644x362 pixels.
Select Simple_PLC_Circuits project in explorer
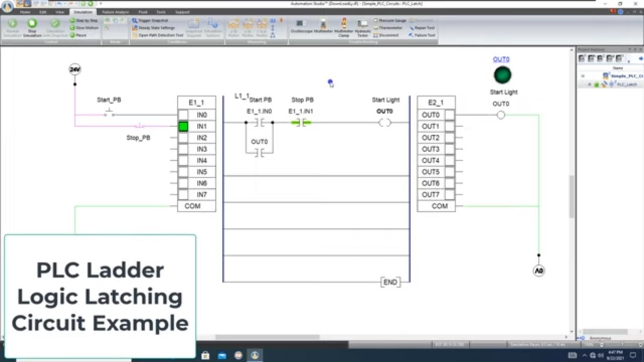coord(626,76)
